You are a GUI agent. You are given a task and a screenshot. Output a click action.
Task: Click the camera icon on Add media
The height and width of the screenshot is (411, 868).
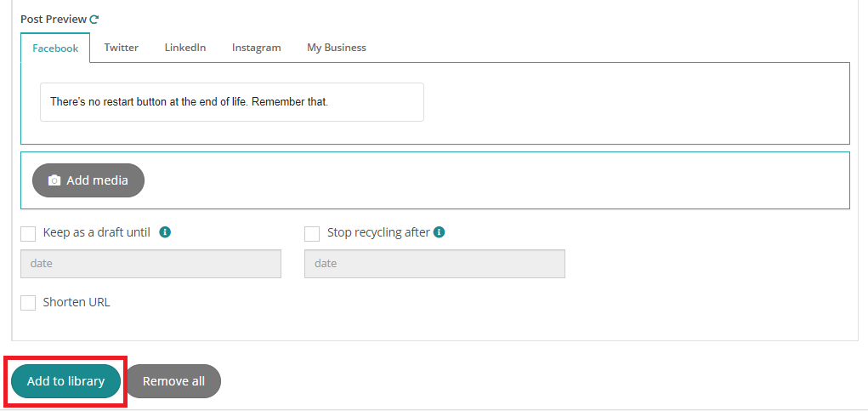click(54, 180)
